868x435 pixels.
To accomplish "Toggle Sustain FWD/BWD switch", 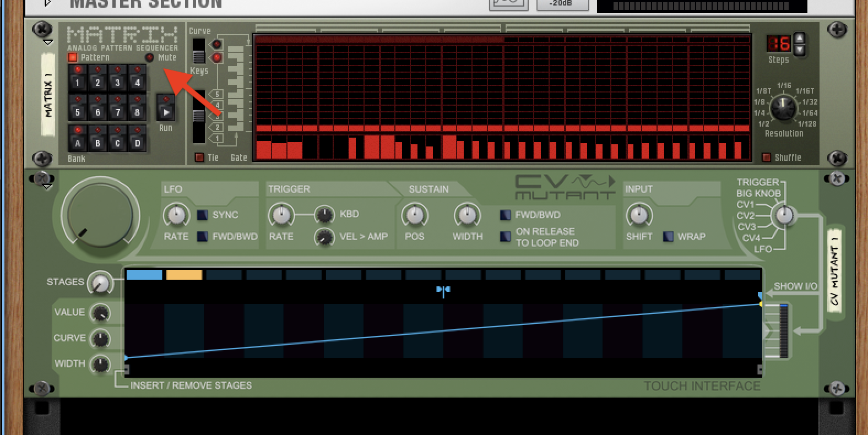I will (505, 215).
